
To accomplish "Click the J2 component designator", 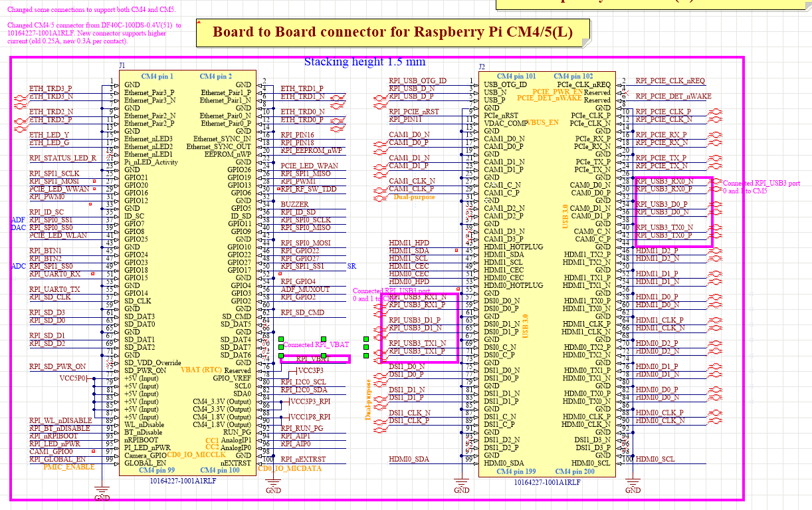I will [x=482, y=66].
